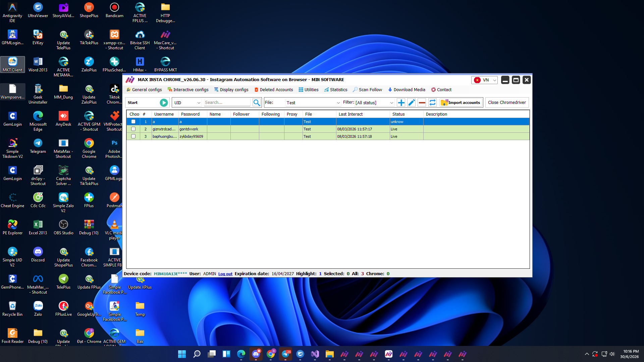
Task: Open taskbar Search
Action: [x=197, y=354]
